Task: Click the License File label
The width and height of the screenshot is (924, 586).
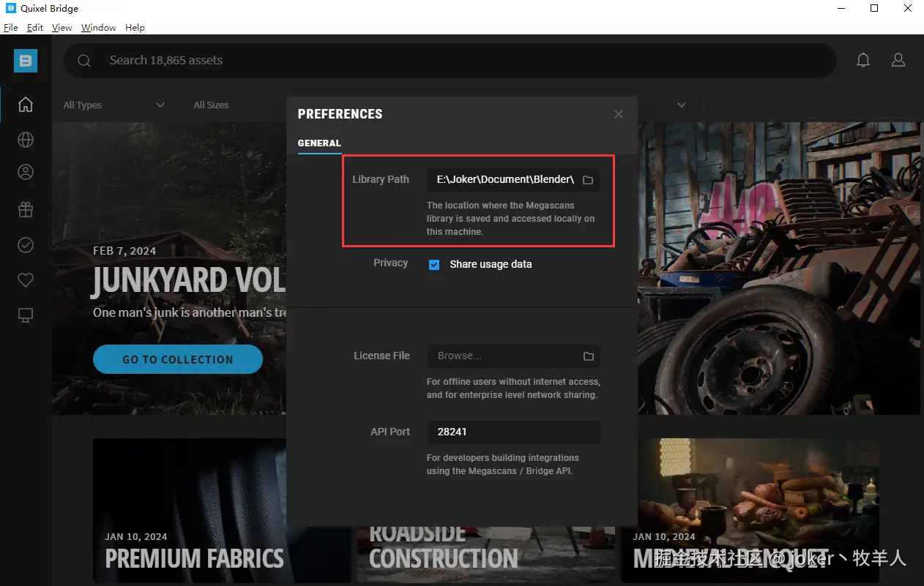Action: tap(381, 356)
